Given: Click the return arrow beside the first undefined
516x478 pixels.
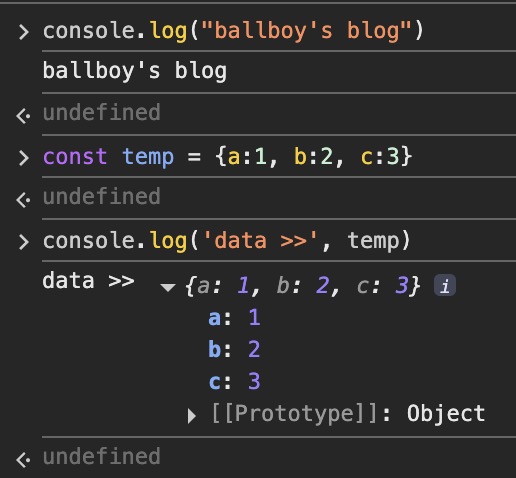Looking at the screenshot, I should point(23,116).
